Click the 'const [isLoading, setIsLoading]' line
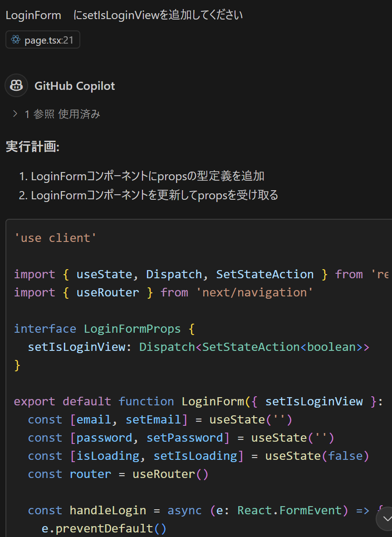The width and height of the screenshot is (392, 537). [x=198, y=456]
